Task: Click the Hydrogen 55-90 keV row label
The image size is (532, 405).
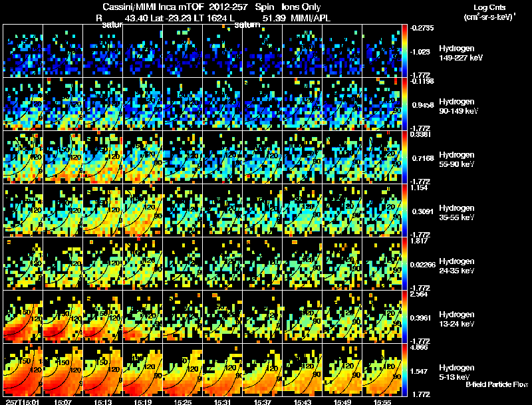Action: pyautogui.click(x=457, y=160)
